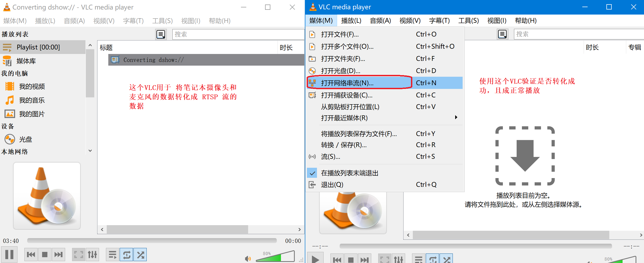The height and width of the screenshot is (263, 644).
Task: Toggle loop mode in left VLC window
Action: pos(127,255)
